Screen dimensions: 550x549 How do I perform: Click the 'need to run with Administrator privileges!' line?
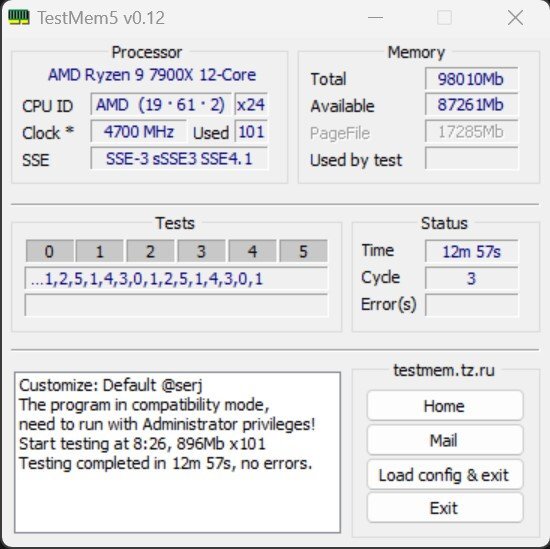(x=167, y=424)
